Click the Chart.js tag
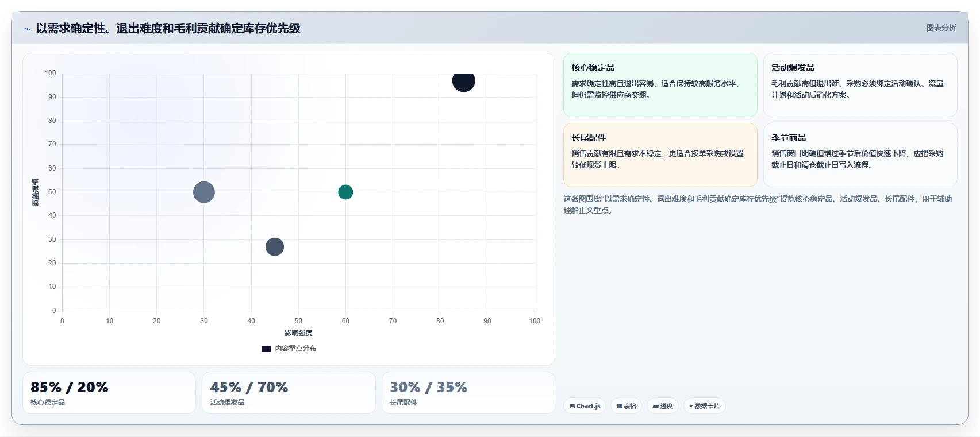This screenshot has width=980, height=437. pyautogui.click(x=585, y=406)
